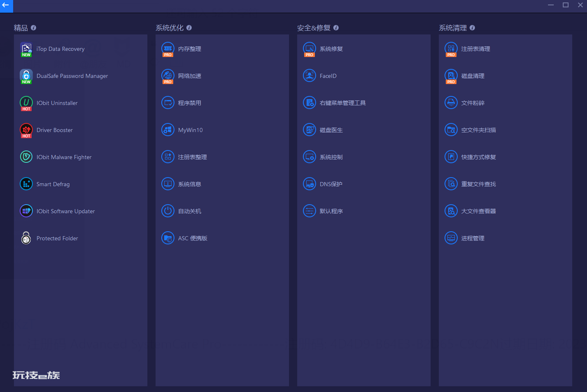Open iTop Data Recovery icon

(26, 49)
